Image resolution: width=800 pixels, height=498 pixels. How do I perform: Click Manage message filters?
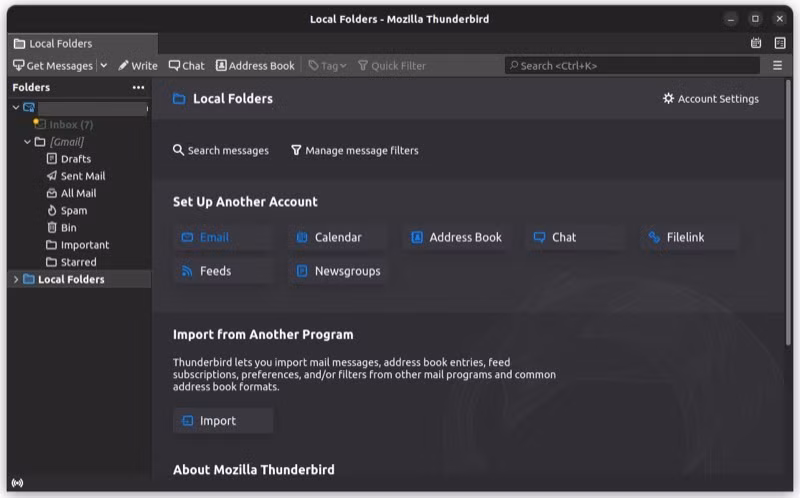tap(355, 151)
